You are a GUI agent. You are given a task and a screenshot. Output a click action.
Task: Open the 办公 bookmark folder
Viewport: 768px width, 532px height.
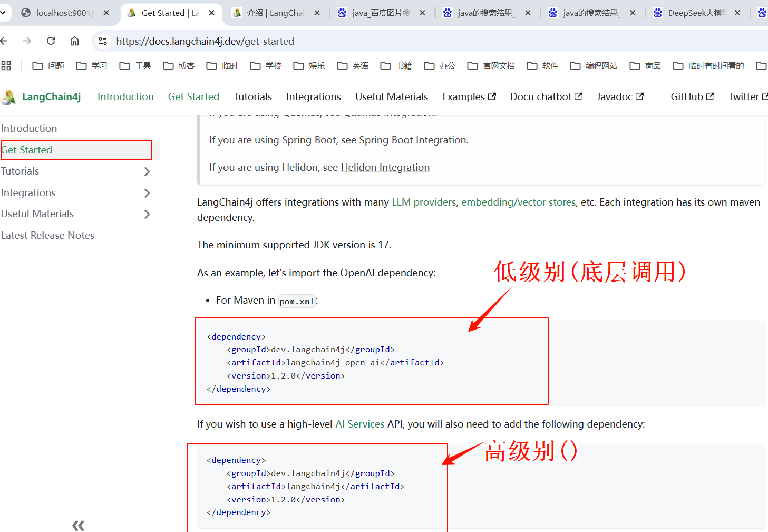[x=440, y=65]
